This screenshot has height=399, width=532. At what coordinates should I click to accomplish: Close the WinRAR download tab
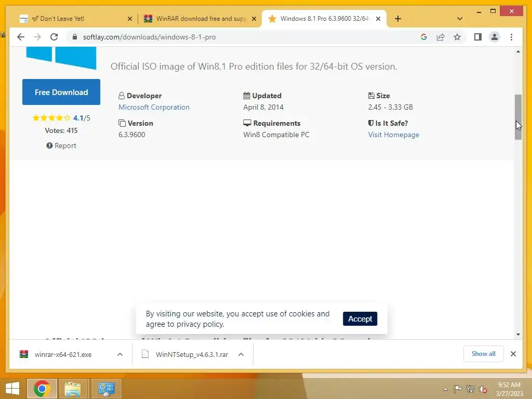click(x=254, y=19)
